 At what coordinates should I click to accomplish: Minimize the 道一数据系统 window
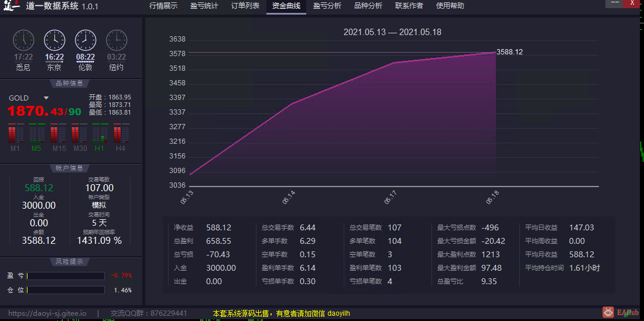click(614, 4)
